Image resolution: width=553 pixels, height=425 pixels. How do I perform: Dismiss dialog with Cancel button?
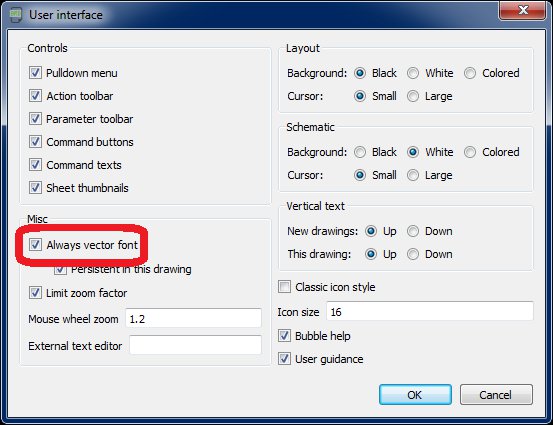(496, 395)
